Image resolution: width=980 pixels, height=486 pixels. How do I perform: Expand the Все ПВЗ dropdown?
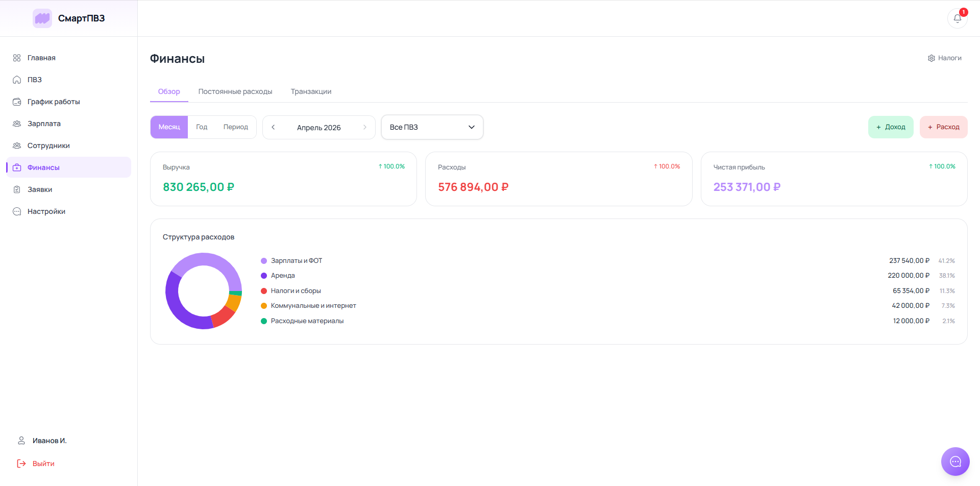point(432,127)
